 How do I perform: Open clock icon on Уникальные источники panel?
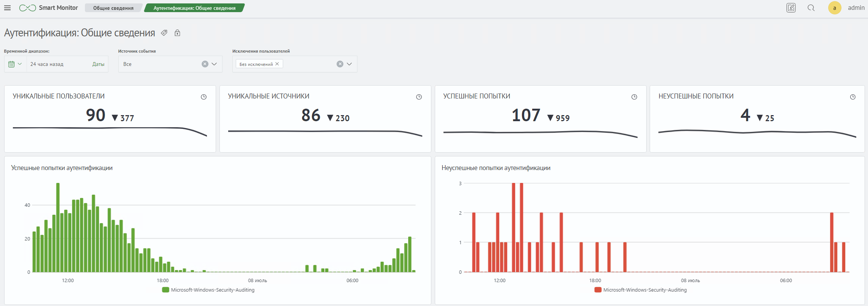pyautogui.click(x=419, y=97)
